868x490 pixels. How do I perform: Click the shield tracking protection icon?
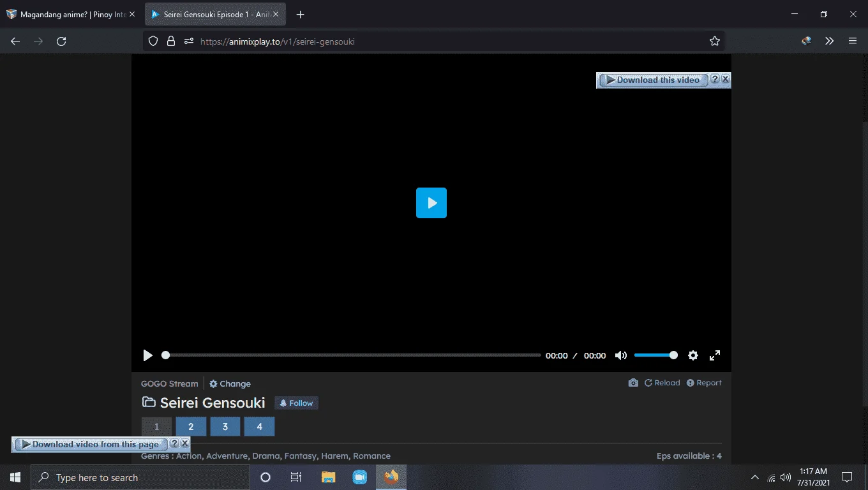tap(153, 41)
